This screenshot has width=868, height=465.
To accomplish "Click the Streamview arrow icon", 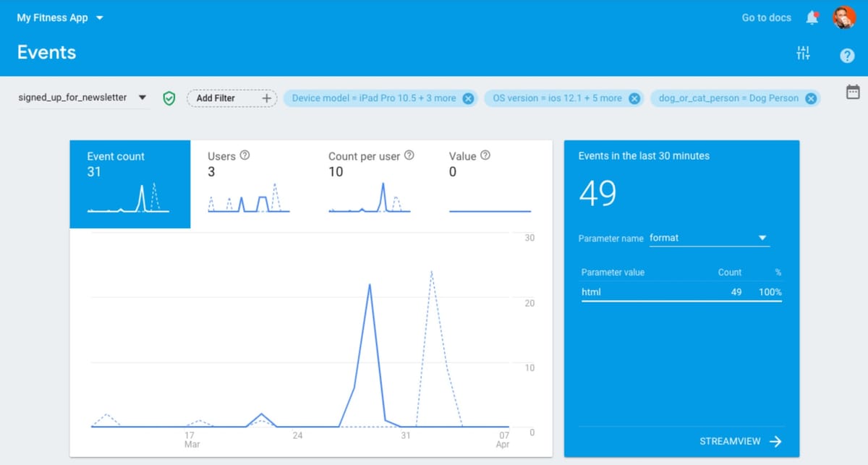I will tap(775, 441).
